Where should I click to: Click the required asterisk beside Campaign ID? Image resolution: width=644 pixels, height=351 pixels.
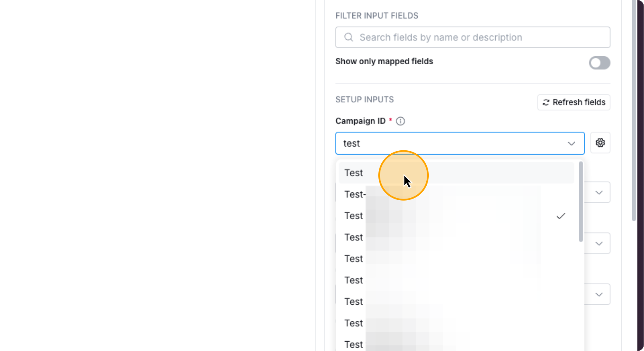tap(390, 119)
